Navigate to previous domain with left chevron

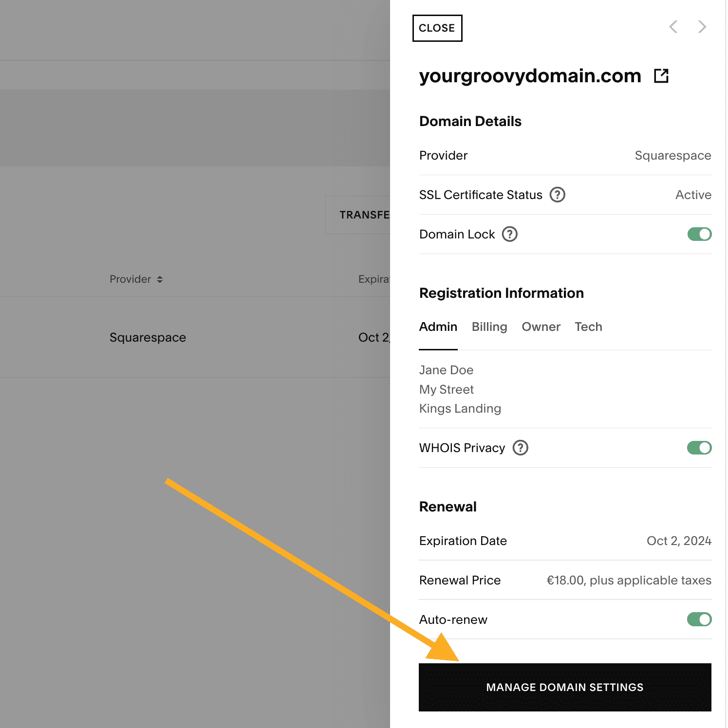click(x=673, y=27)
